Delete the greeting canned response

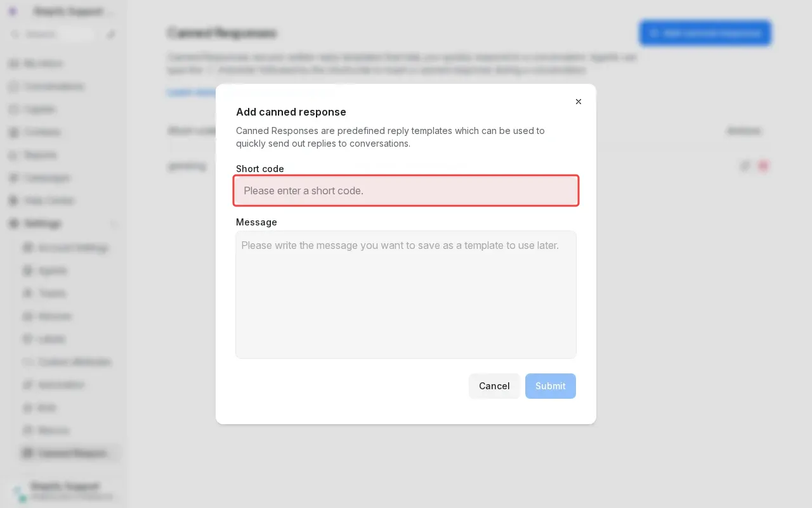pos(763,166)
